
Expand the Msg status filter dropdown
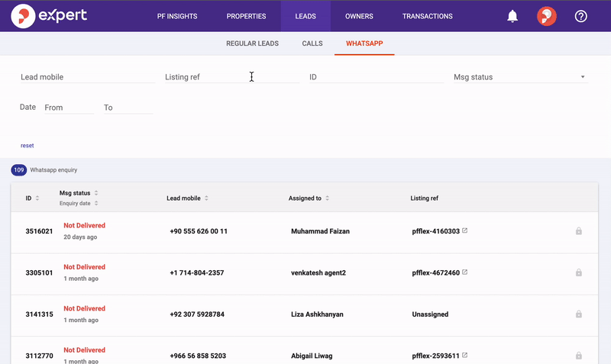[582, 77]
